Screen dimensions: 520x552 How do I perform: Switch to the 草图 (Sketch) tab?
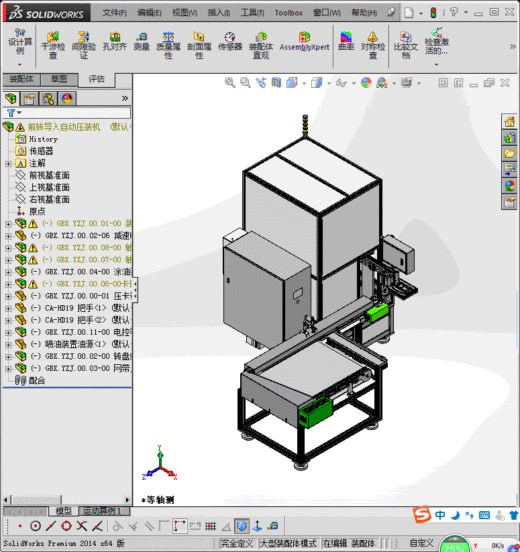tap(59, 80)
